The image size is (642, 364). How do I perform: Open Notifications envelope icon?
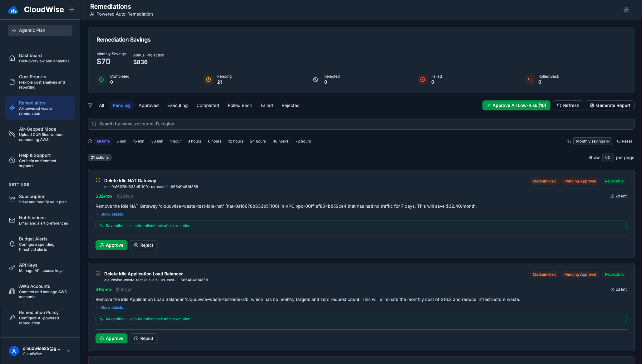[x=12, y=220]
